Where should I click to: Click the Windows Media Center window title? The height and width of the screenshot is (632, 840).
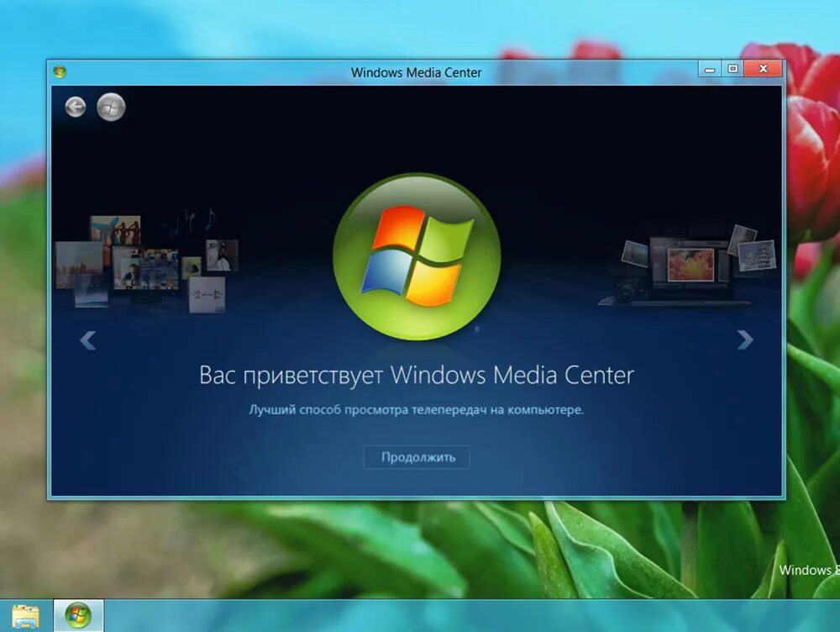click(x=417, y=72)
